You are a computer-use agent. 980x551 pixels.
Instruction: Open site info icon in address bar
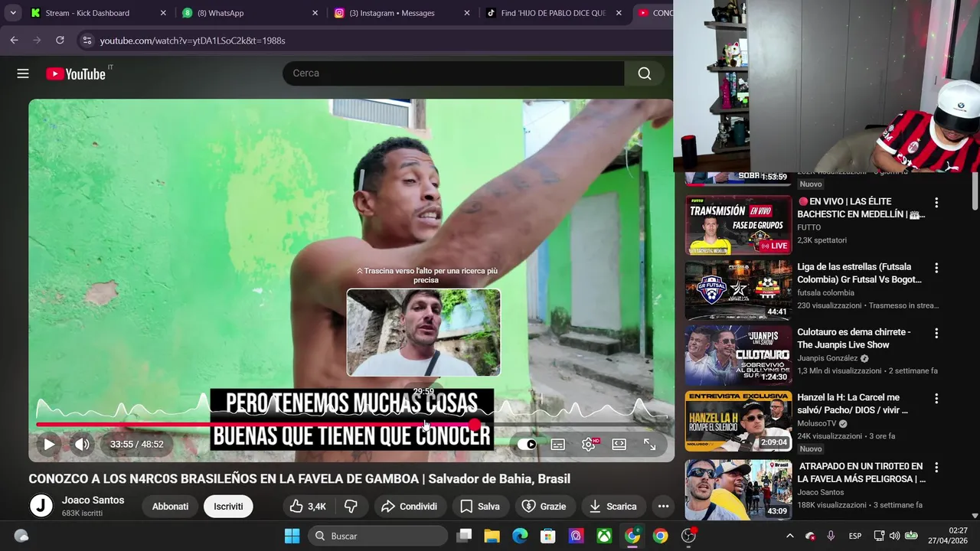[x=87, y=41]
